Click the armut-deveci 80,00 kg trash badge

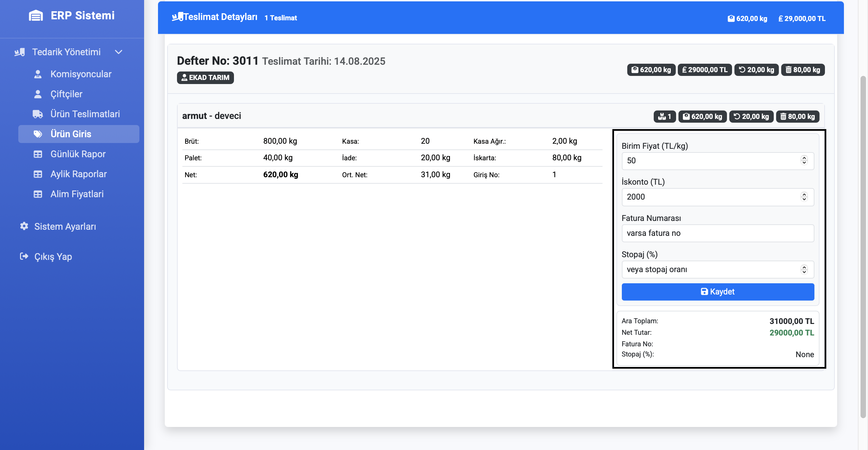coord(798,117)
